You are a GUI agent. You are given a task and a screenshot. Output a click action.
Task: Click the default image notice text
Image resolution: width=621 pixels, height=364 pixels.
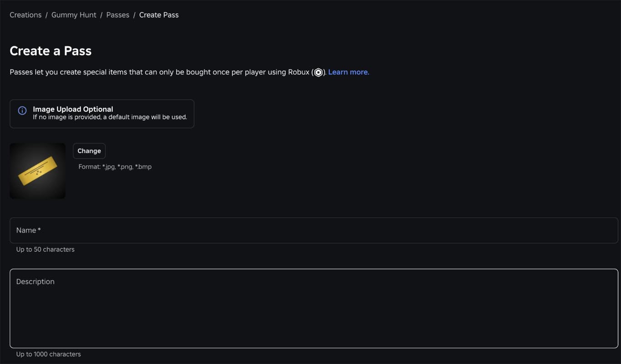[x=110, y=117]
